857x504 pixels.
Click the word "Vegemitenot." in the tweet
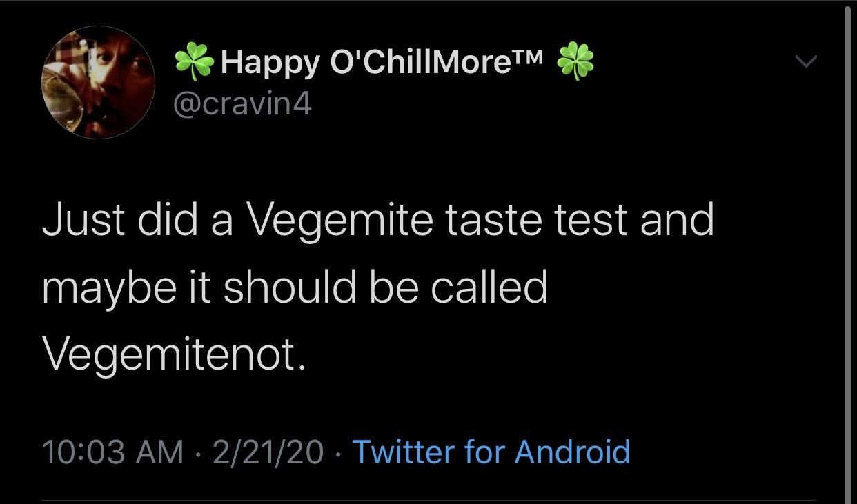(x=173, y=354)
